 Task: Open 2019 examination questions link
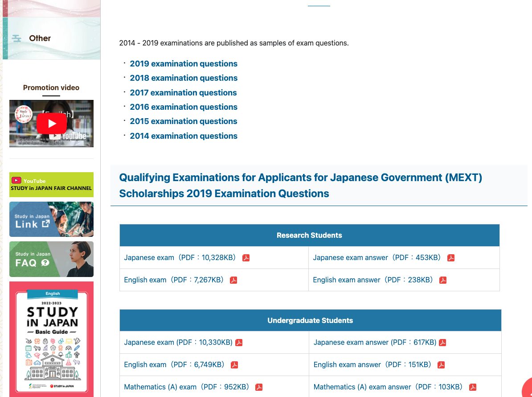(x=184, y=63)
